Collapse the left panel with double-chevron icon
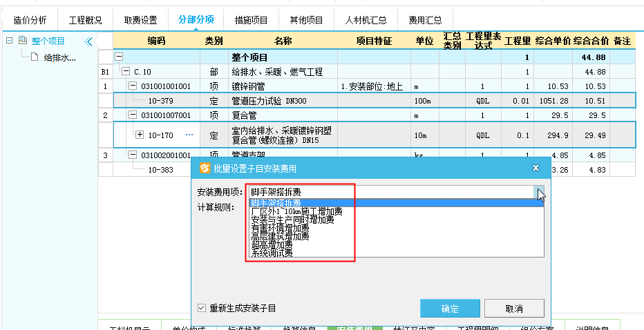 pos(88,41)
